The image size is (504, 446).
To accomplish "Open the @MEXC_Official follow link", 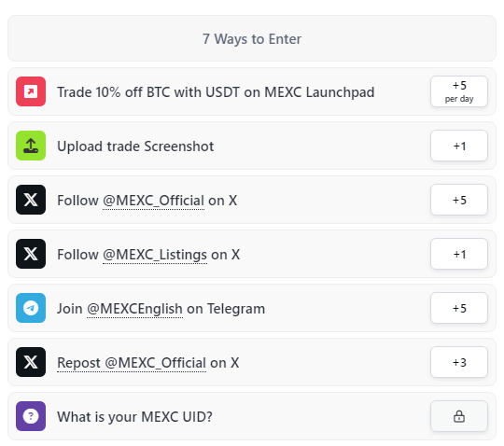I will (x=153, y=201).
